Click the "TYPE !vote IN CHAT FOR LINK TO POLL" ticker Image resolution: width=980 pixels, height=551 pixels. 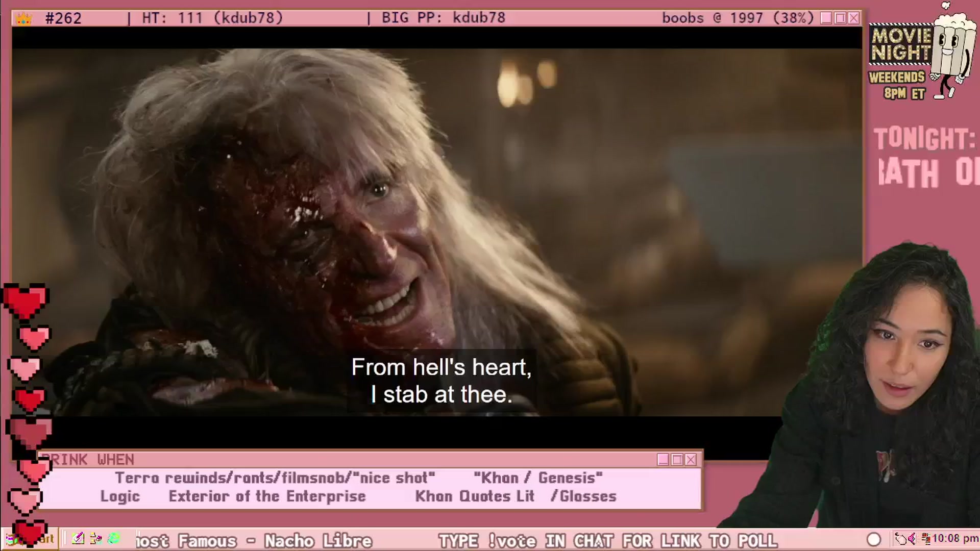[x=607, y=540]
